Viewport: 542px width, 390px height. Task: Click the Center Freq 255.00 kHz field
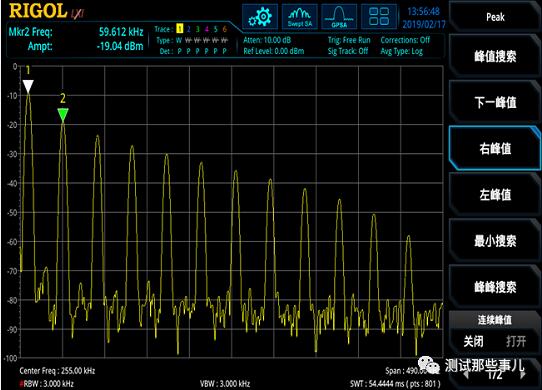[x=57, y=371]
